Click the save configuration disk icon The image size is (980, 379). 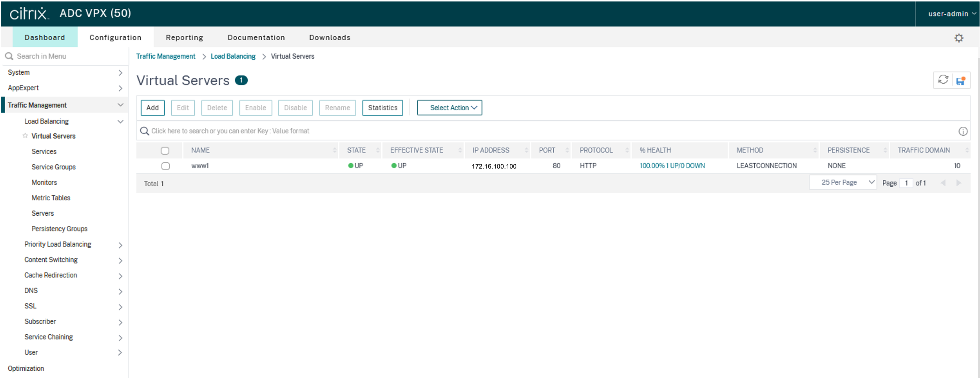pos(960,80)
